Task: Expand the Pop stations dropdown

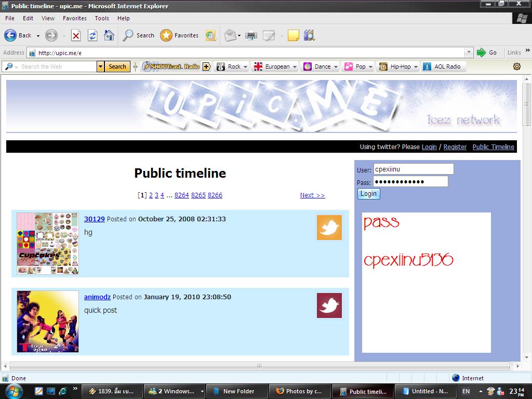Action: coord(370,67)
